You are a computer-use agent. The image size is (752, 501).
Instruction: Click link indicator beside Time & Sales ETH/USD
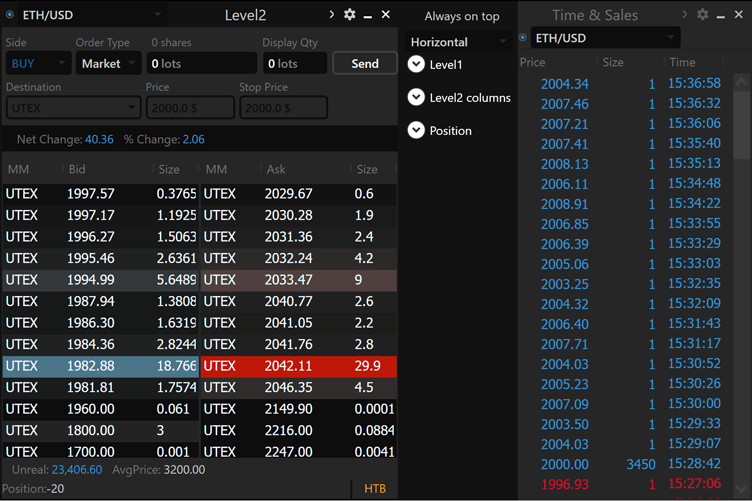524,38
